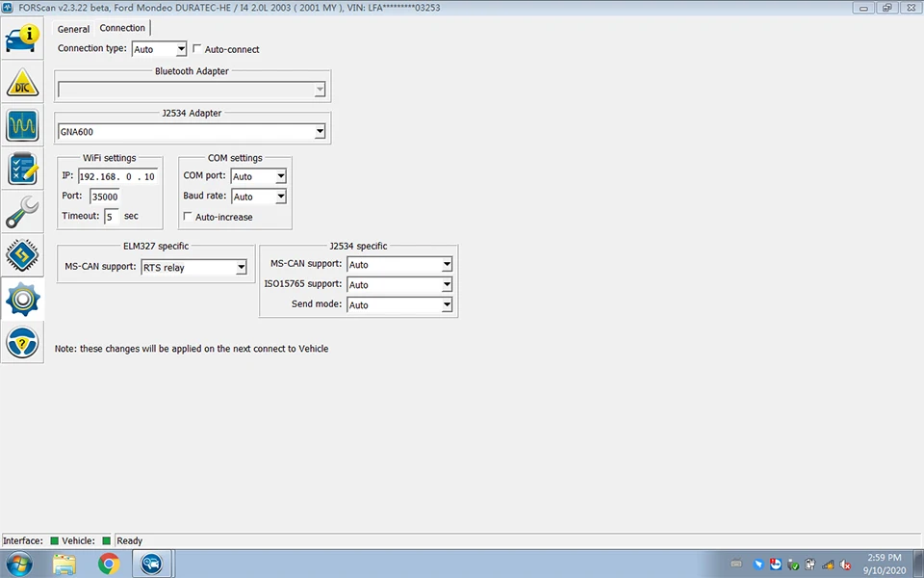Click the WiFi settings group label
Viewport: 924px width, 578px height.
[109, 158]
